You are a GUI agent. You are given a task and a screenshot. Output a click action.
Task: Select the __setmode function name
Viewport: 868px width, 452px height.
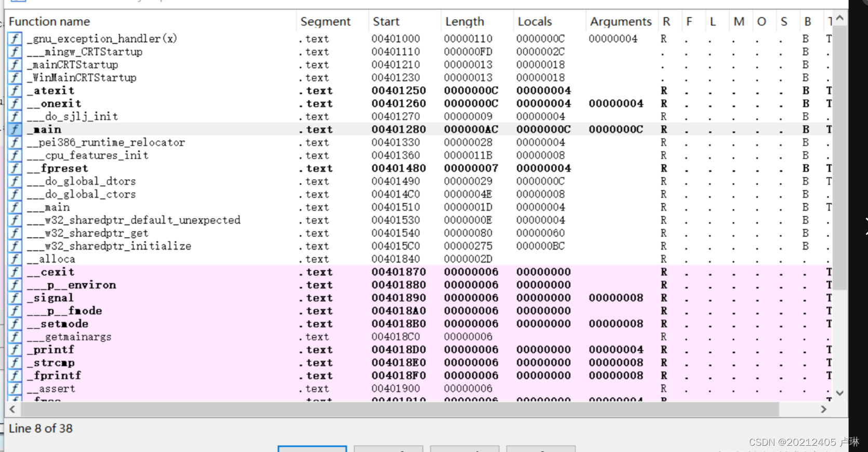[x=58, y=324]
